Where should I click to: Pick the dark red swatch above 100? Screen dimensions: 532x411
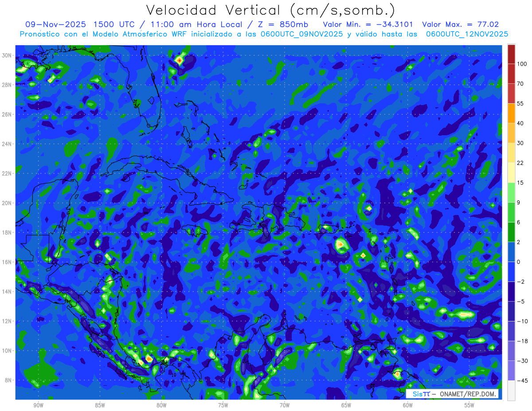point(511,54)
